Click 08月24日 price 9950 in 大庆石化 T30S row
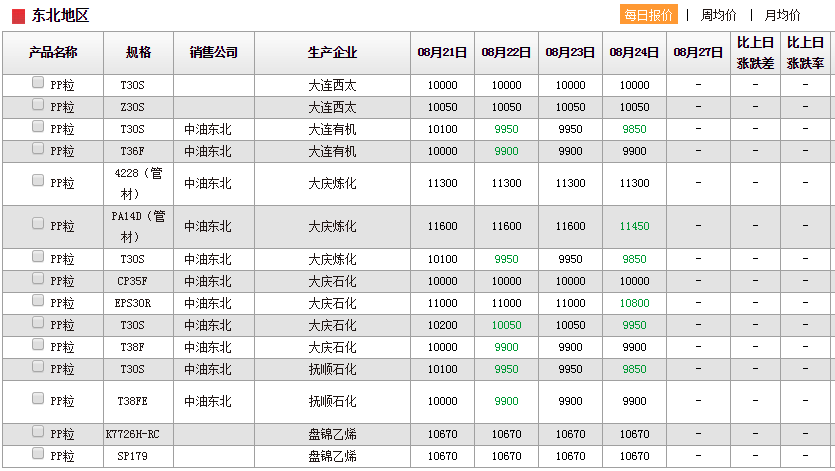This screenshot has height=471, width=835. click(634, 325)
